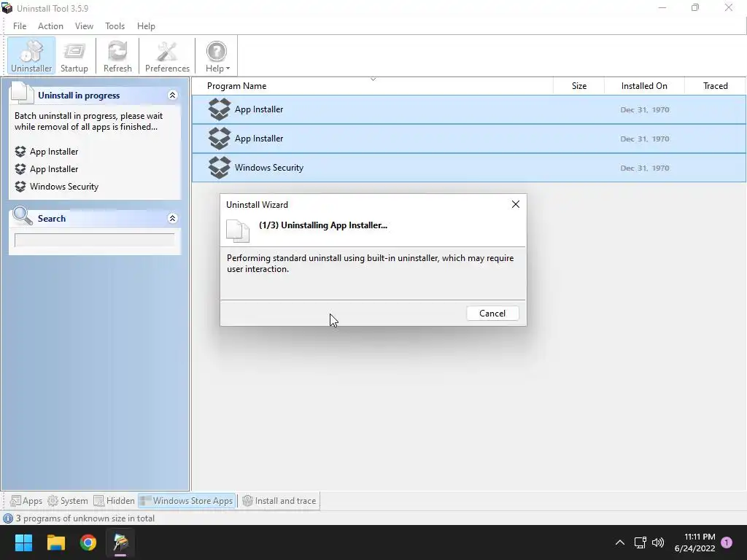Click the Uninstall Tool title bar icon

pos(7,8)
